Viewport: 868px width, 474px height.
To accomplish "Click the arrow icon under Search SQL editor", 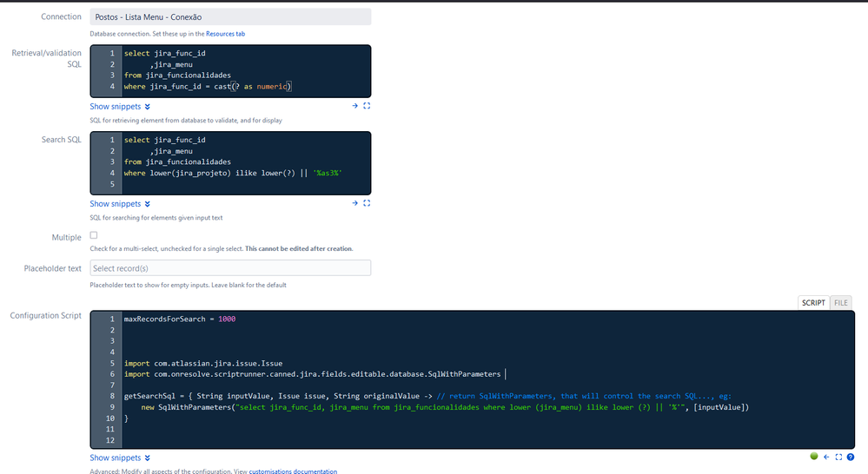I will (x=354, y=203).
